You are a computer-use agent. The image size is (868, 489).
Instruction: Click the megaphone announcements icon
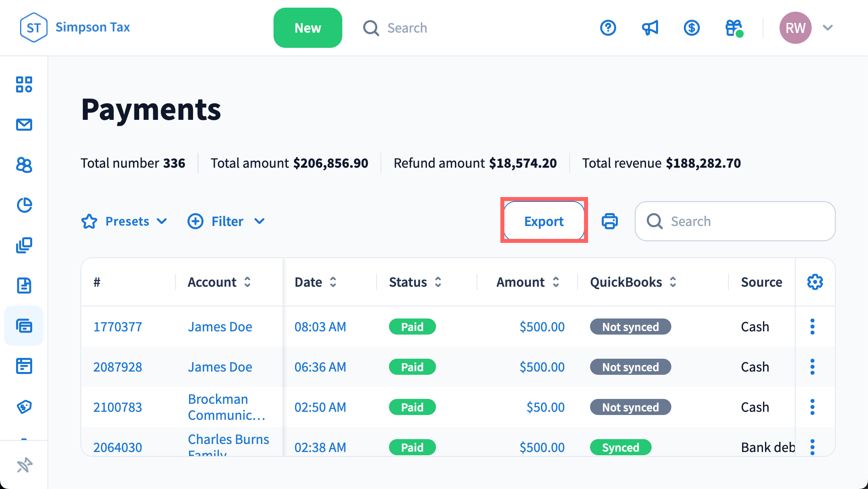point(650,28)
